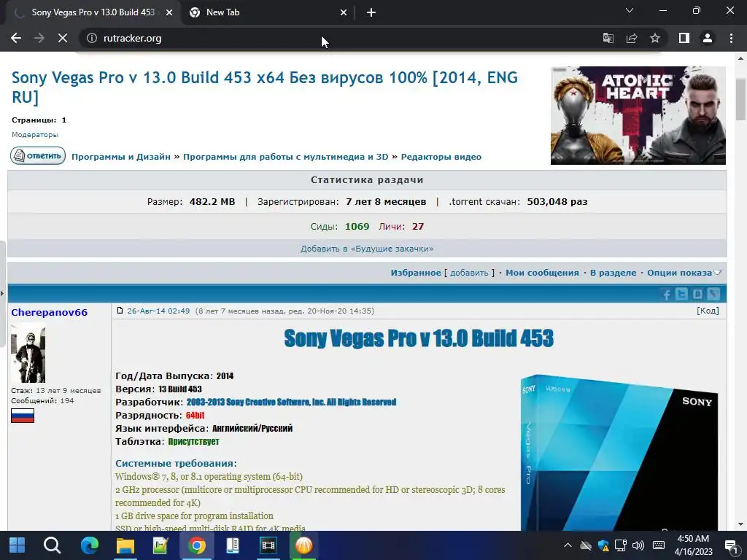Open File Explorer from taskbar
The image size is (747, 560).
(x=125, y=545)
